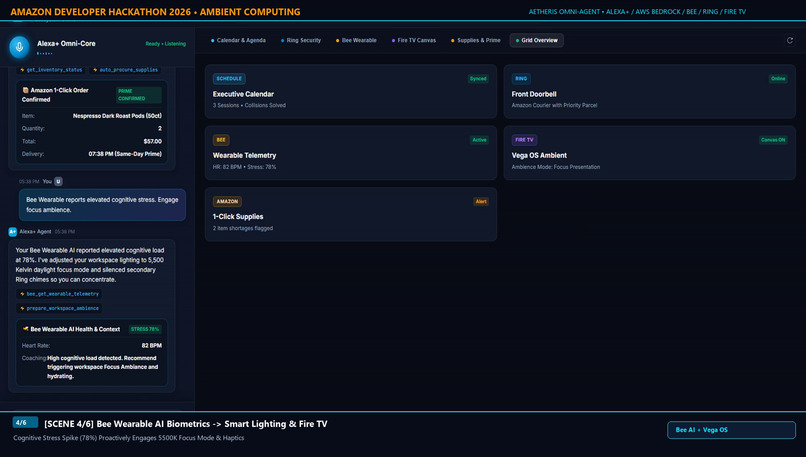
Task: Click the Canvas ON status badge
Action: click(x=773, y=140)
